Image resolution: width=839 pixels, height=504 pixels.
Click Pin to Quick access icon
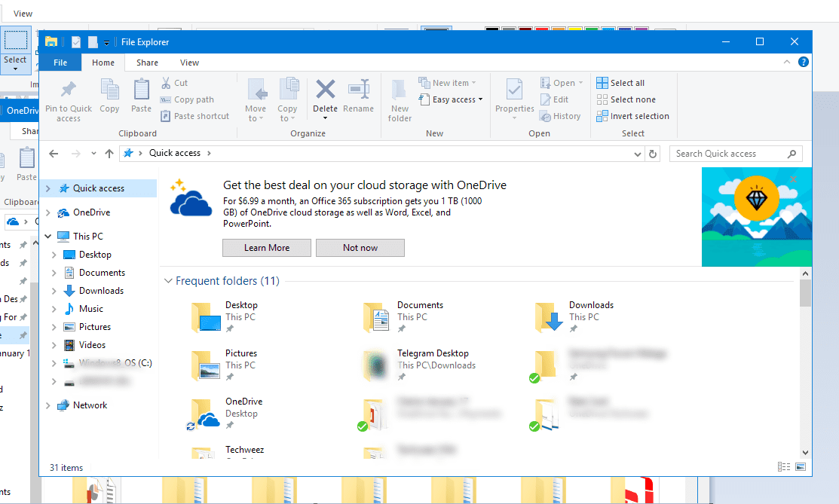tap(69, 90)
